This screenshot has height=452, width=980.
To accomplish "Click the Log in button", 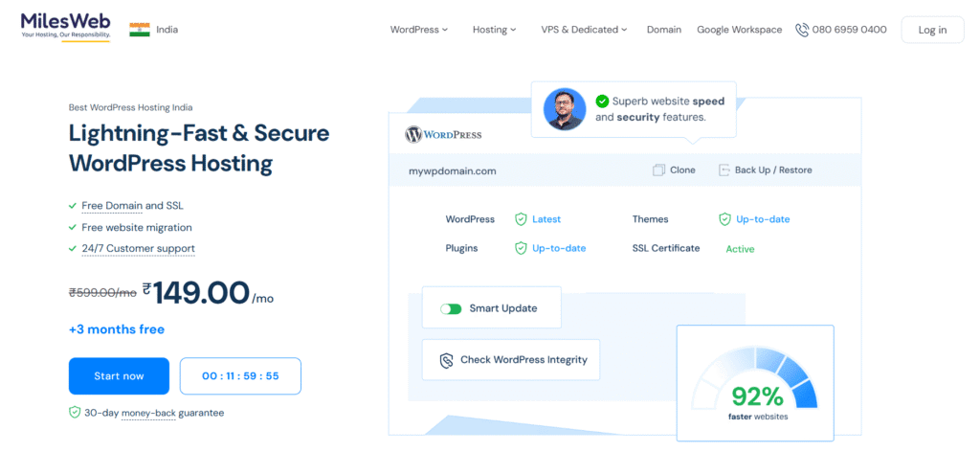I will [x=932, y=30].
